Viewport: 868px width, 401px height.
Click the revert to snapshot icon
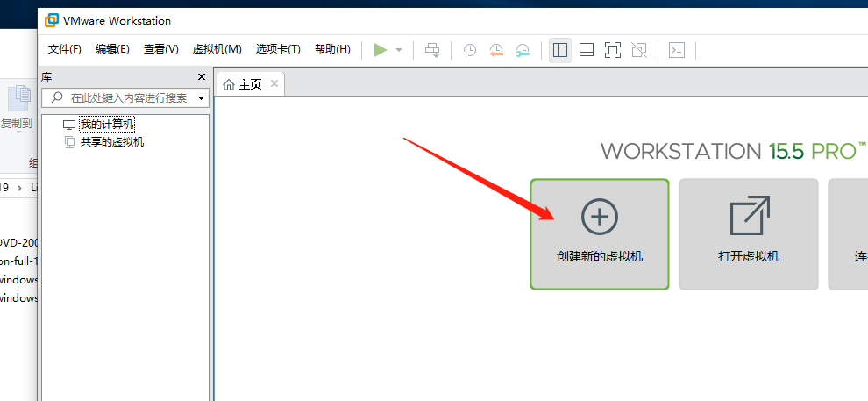point(496,50)
